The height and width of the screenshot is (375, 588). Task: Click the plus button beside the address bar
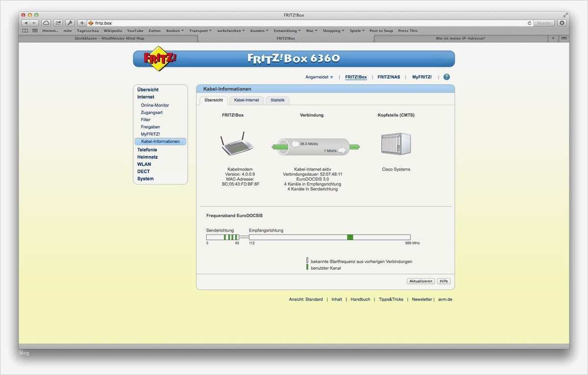[x=82, y=23]
